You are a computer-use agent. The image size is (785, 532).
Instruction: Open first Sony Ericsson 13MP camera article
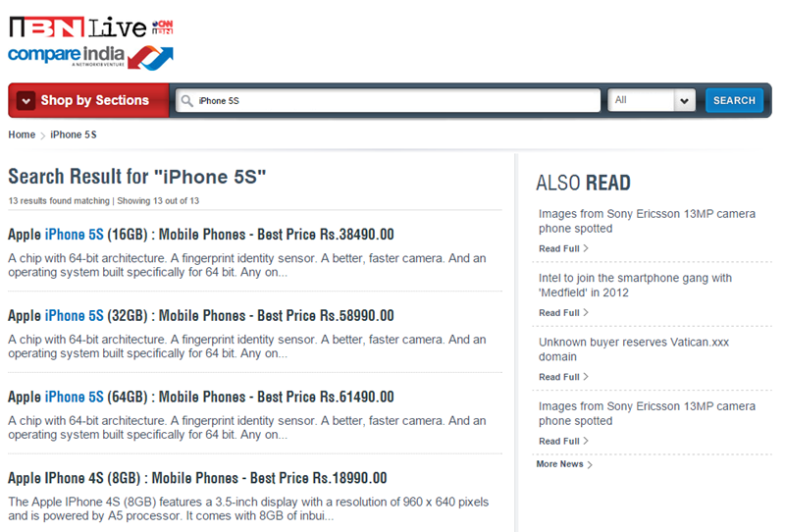647,221
